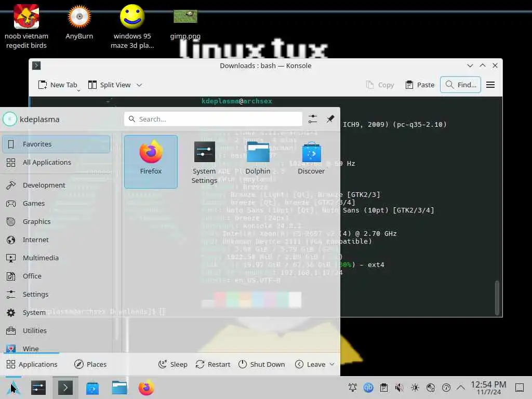The height and width of the screenshot is (399, 532).
Task: Click the Konsole terminal scrollbar
Action: click(497, 298)
